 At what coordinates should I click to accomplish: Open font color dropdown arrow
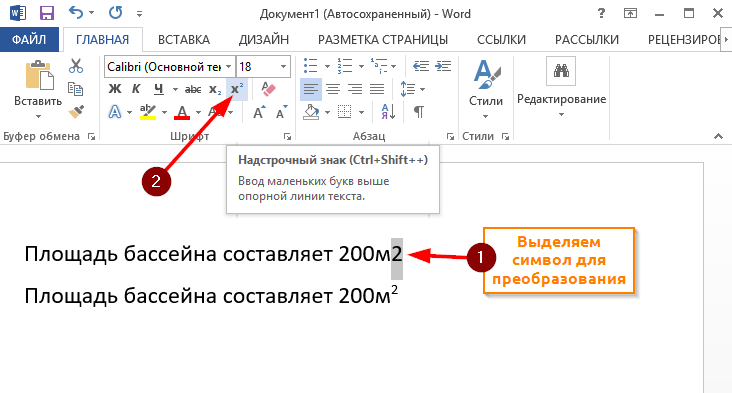[198, 112]
